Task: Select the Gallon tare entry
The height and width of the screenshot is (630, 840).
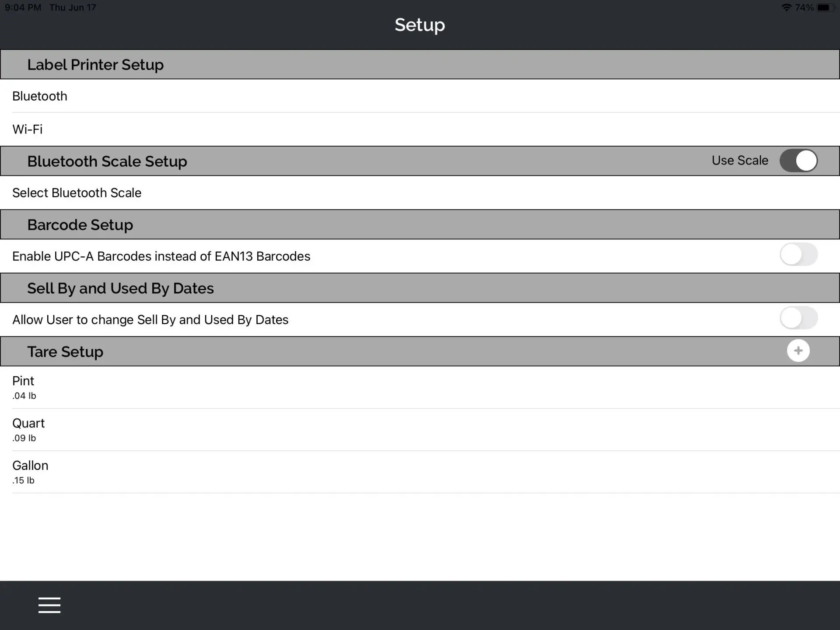Action: pos(420,472)
